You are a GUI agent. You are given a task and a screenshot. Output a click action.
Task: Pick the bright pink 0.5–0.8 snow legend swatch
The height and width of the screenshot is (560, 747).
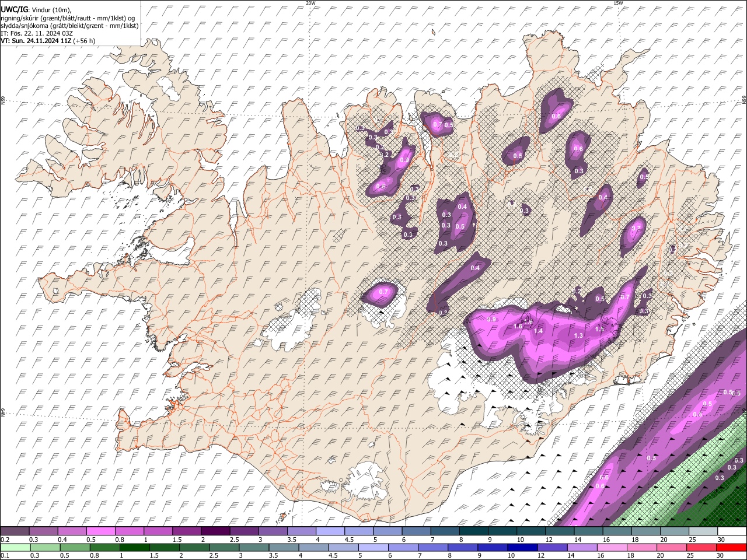point(100,531)
